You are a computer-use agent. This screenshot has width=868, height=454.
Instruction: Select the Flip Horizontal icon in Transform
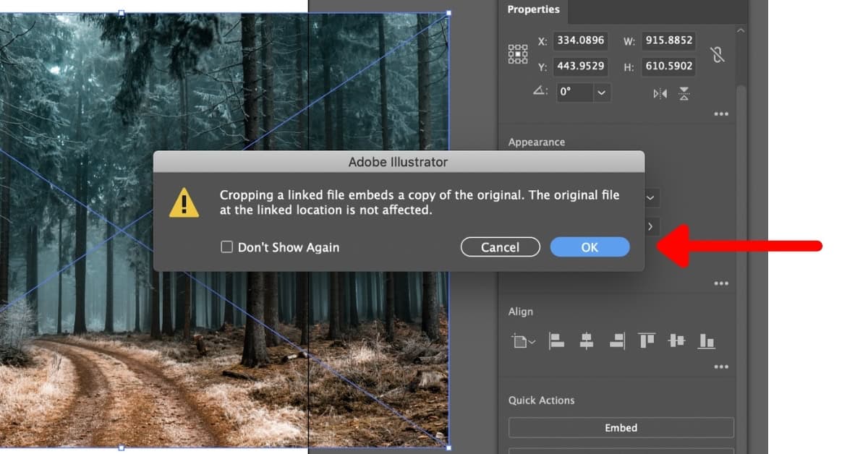(659, 93)
